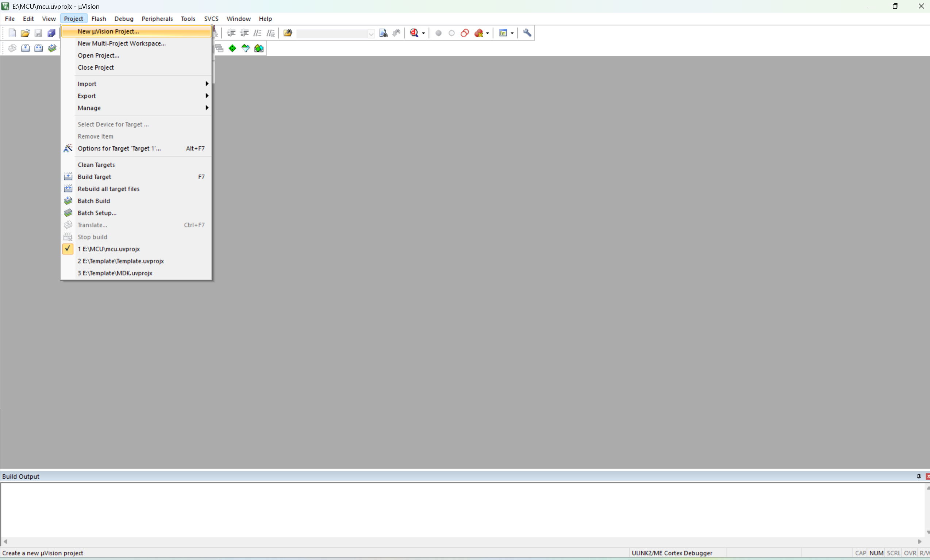
Task: Open the find text combo box dropdown
Action: [x=371, y=34]
